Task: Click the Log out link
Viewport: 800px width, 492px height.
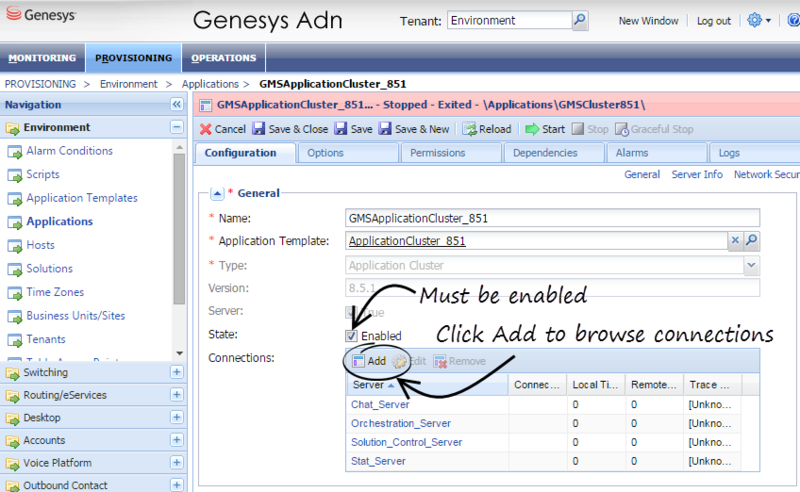Action: (714, 21)
